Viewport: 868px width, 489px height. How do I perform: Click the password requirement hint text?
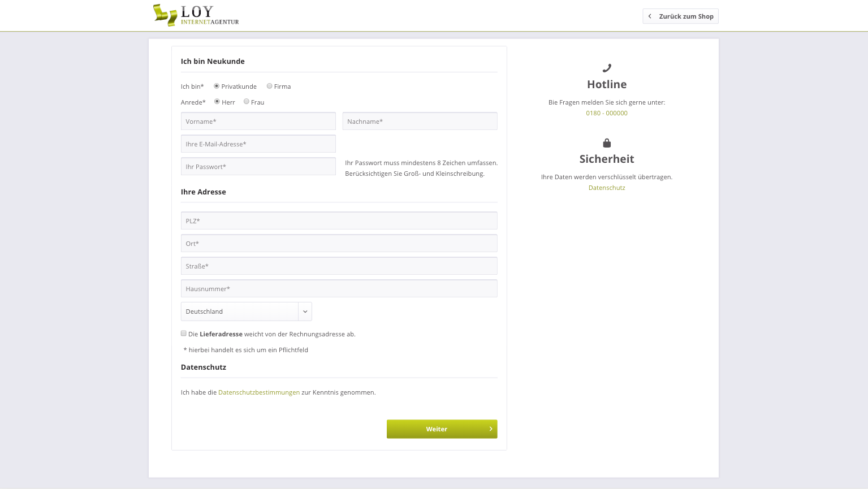[x=421, y=168]
